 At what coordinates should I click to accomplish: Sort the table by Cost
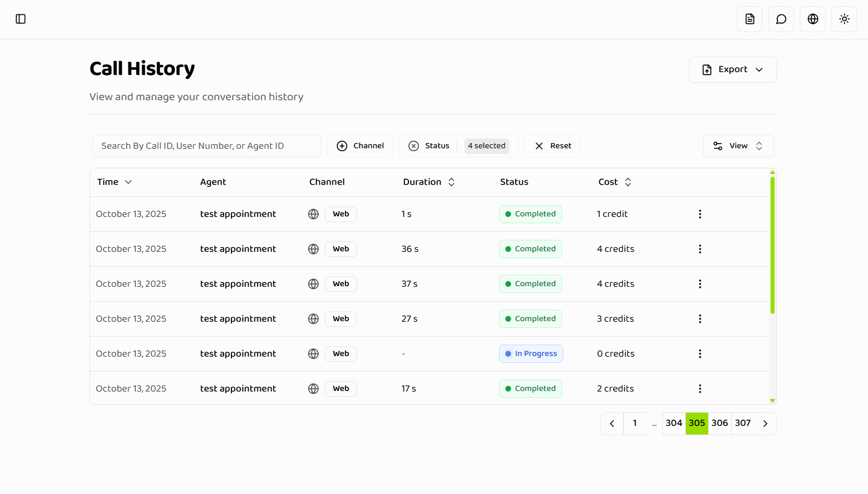[627, 181]
